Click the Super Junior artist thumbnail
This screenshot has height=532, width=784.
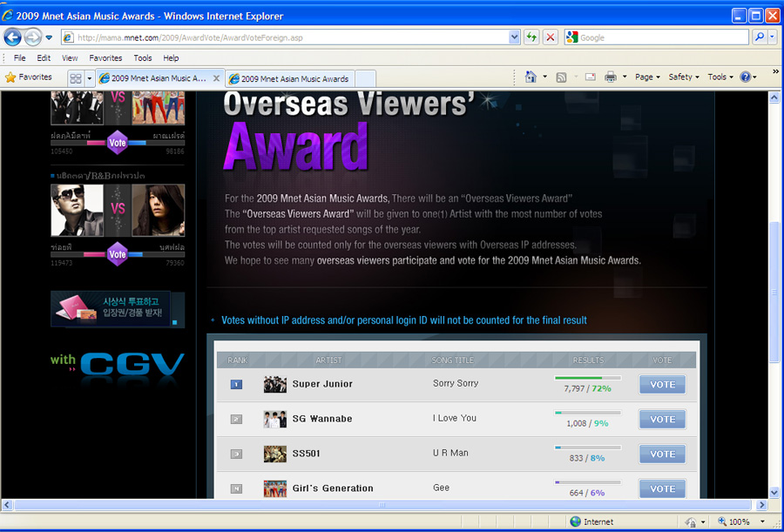tap(275, 384)
